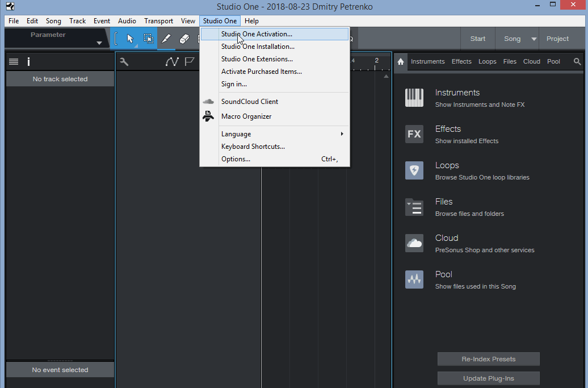The width and height of the screenshot is (588, 388).
Task: Click Update Plug-Ins button
Action: point(488,378)
